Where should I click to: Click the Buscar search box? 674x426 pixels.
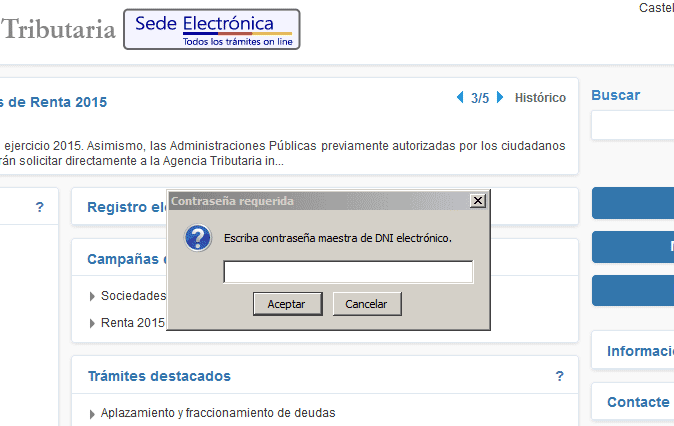(633, 126)
